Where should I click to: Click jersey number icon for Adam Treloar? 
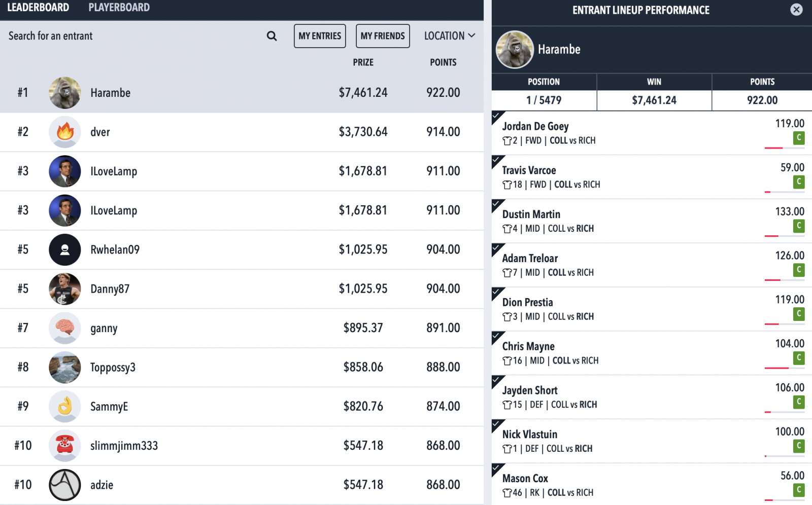pos(507,273)
